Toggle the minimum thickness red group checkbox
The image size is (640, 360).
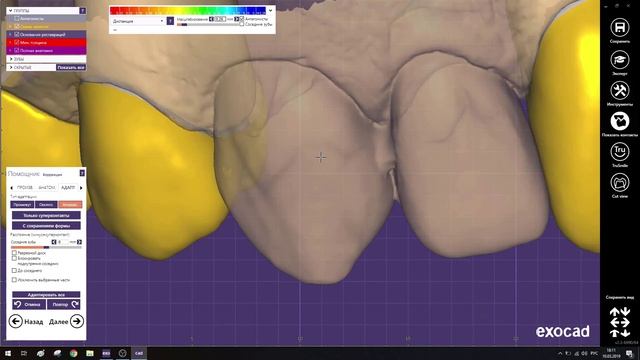coord(17,42)
